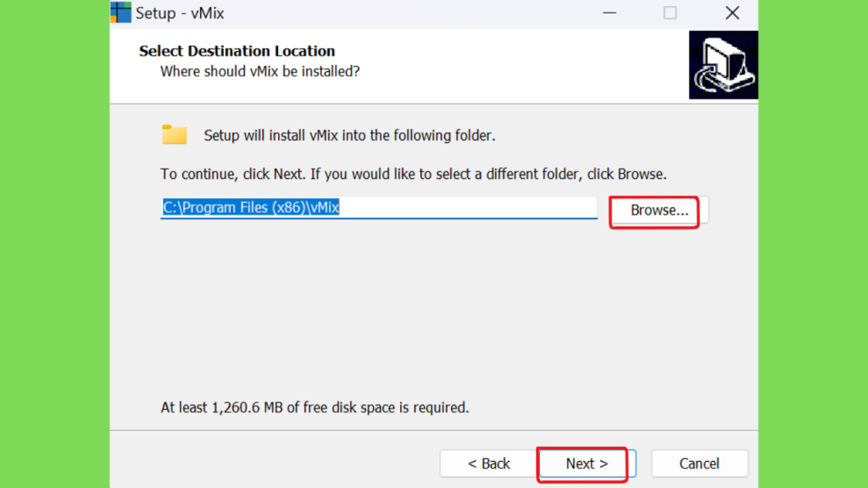Click the "Select Destination Location" heading
This screenshot has width=868, height=488.
coord(237,51)
